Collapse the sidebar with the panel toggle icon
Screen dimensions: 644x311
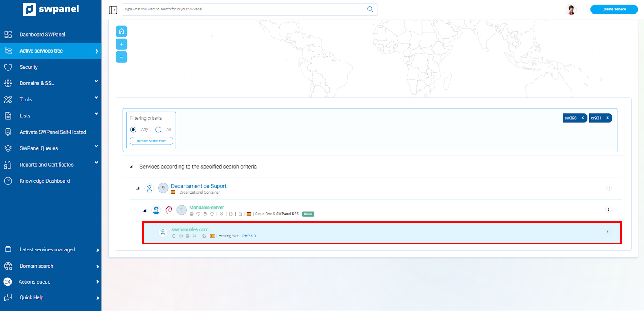pyautogui.click(x=113, y=10)
